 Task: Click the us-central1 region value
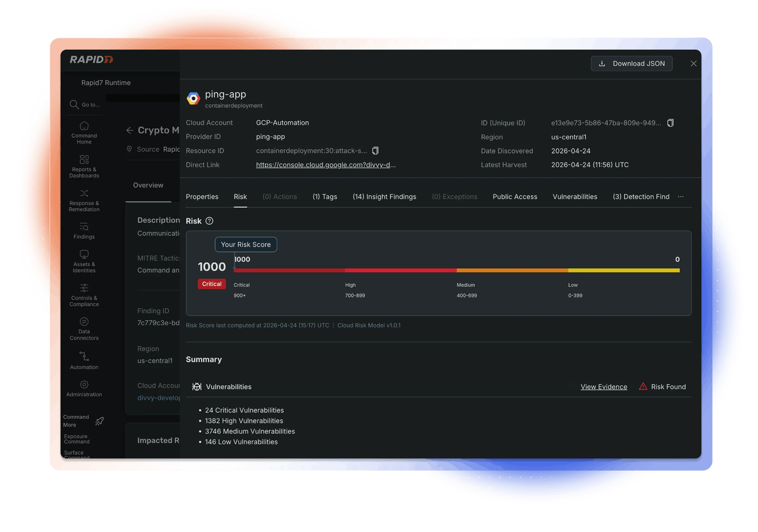[x=568, y=137]
